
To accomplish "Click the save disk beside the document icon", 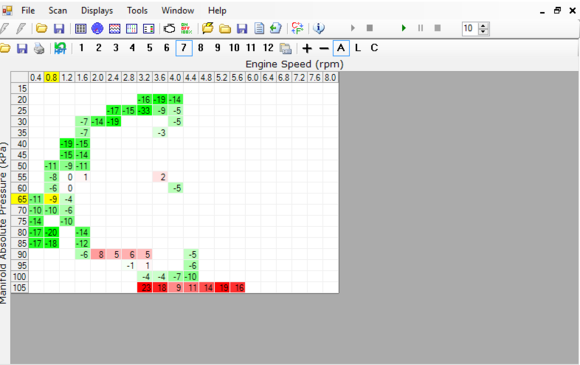I will pyautogui.click(x=242, y=28).
